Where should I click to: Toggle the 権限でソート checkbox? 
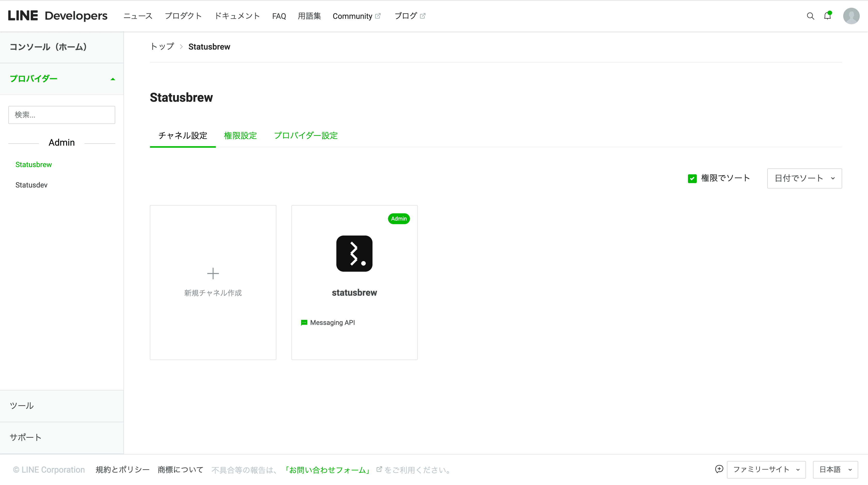click(x=692, y=178)
